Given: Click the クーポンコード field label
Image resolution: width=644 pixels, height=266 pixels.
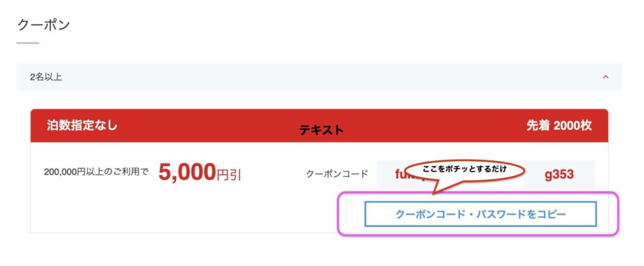Looking at the screenshot, I should point(336,174).
